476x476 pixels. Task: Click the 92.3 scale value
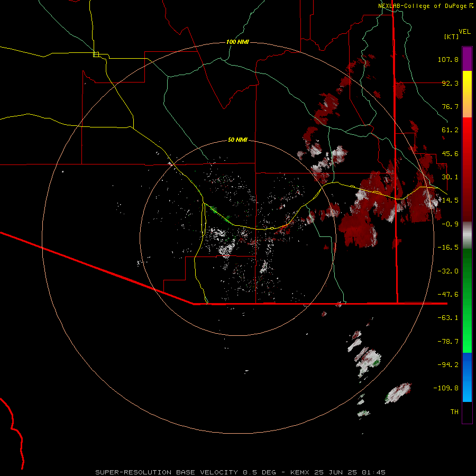[450, 83]
